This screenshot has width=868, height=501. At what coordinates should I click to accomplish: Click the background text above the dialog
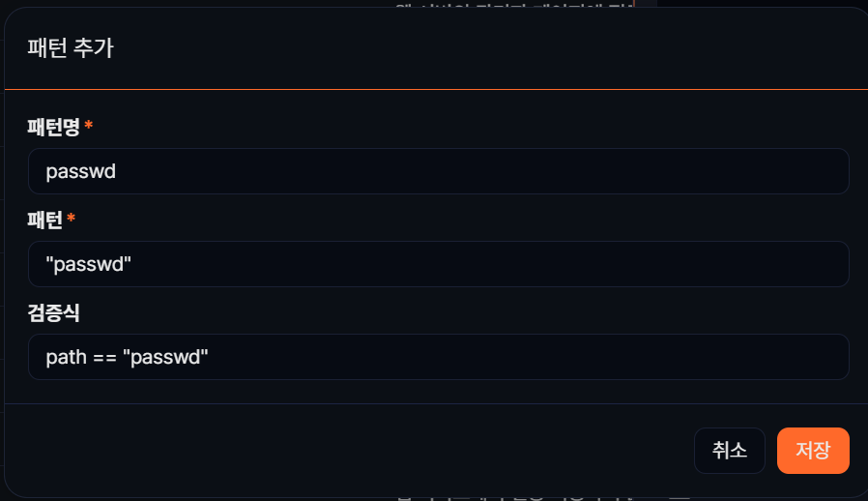coord(512,5)
